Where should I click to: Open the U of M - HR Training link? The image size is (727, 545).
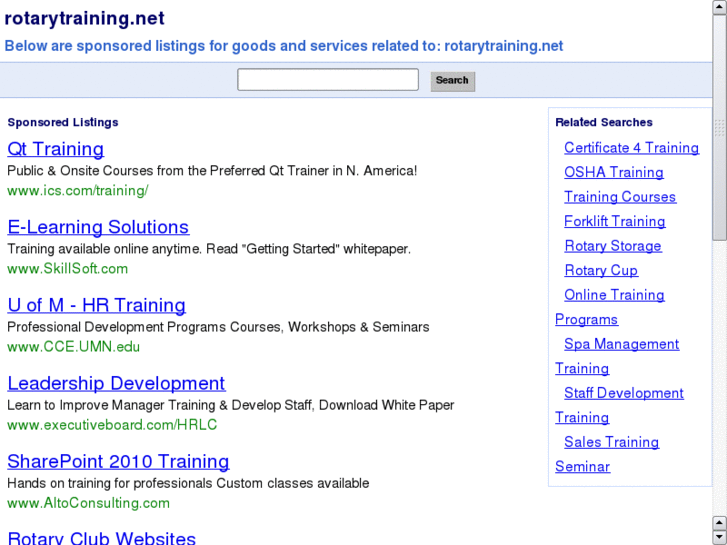[x=96, y=305]
